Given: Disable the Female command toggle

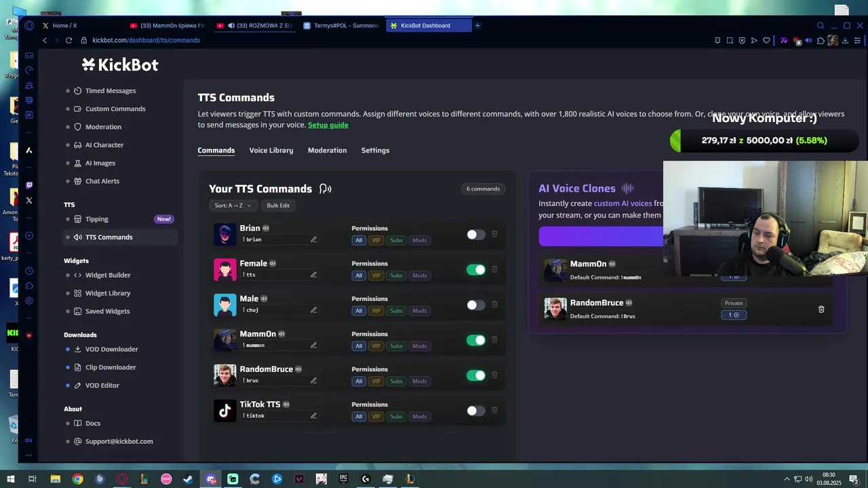Looking at the screenshot, I should click(476, 270).
